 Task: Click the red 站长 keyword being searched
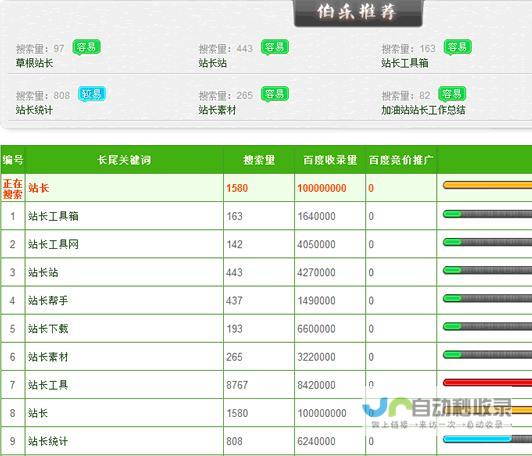click(x=39, y=188)
